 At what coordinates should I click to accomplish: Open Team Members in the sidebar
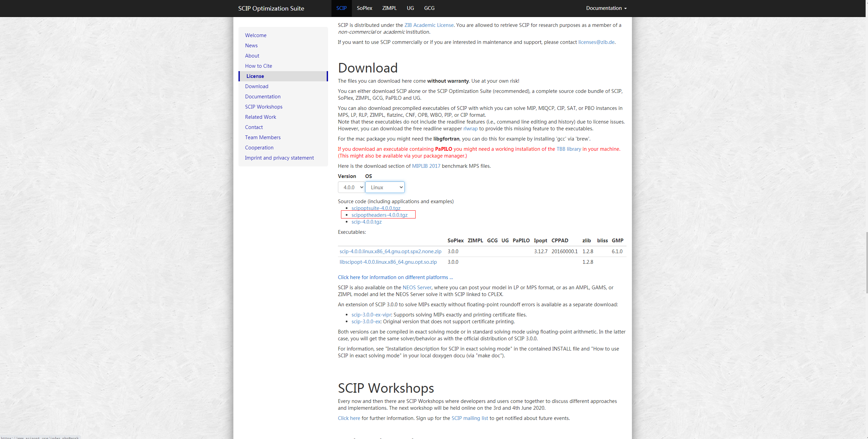pos(263,137)
